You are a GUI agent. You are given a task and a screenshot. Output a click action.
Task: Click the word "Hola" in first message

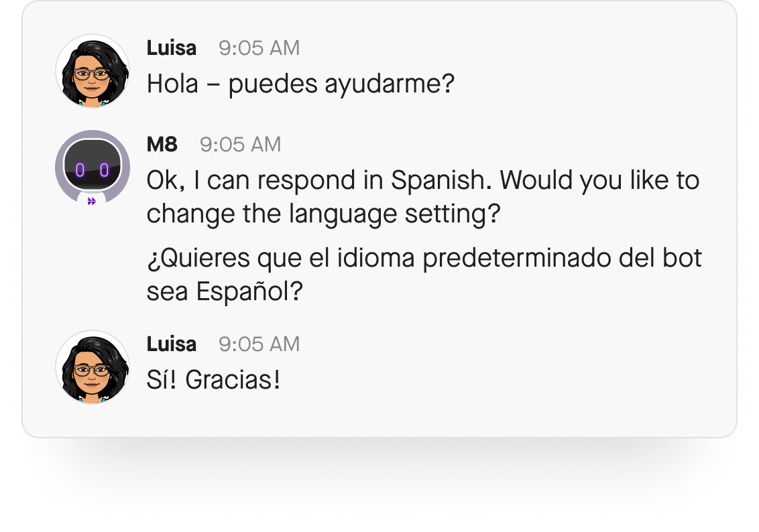[x=172, y=84]
